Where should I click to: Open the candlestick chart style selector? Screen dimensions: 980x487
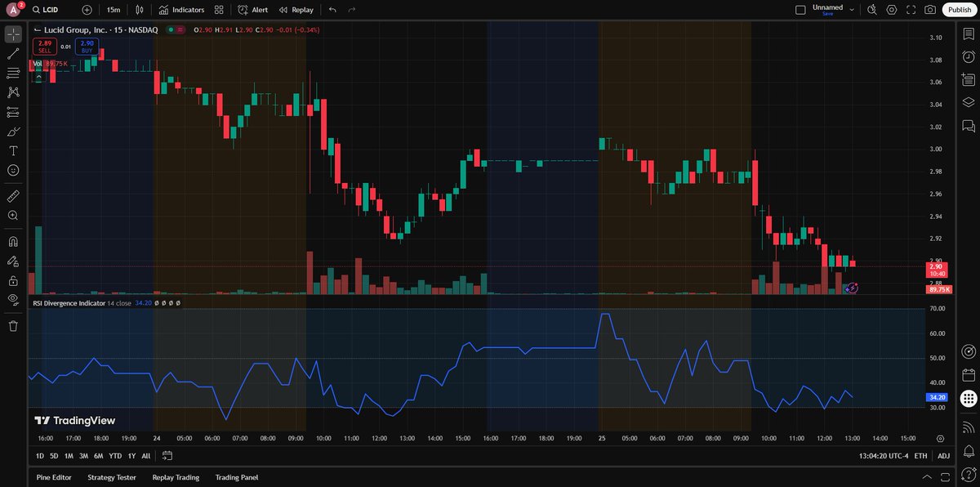coord(140,10)
